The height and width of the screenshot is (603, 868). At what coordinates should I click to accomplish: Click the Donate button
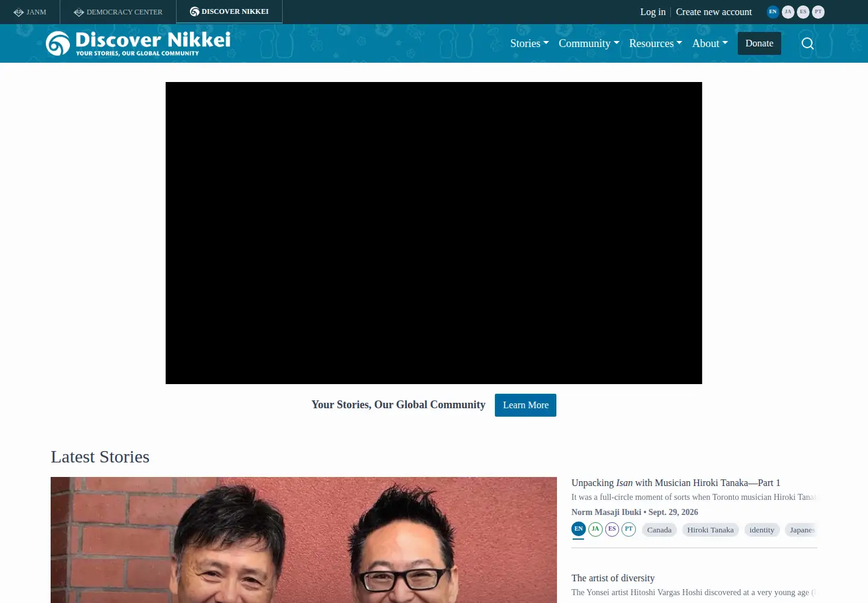(759, 43)
